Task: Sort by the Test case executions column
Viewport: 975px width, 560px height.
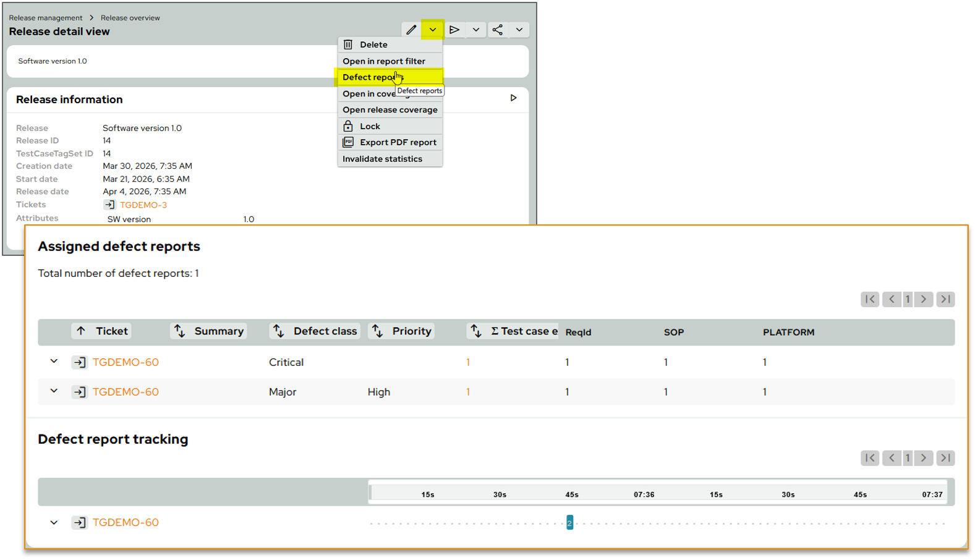Action: (513, 331)
